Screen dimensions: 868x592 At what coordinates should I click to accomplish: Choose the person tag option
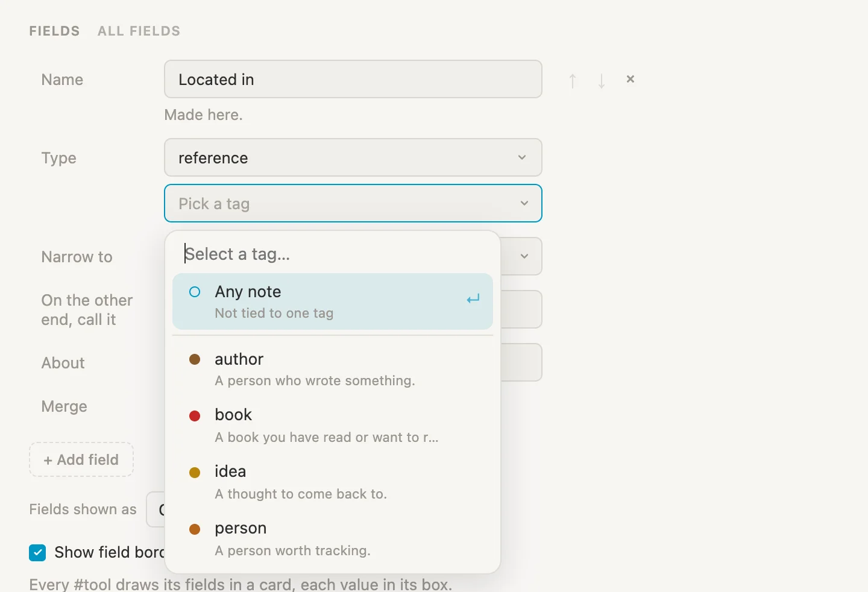333,539
